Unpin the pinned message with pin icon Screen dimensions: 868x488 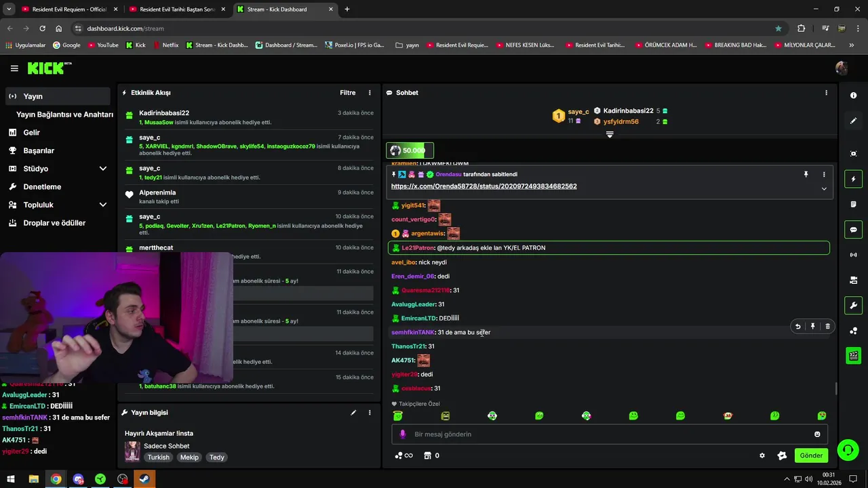(x=806, y=174)
